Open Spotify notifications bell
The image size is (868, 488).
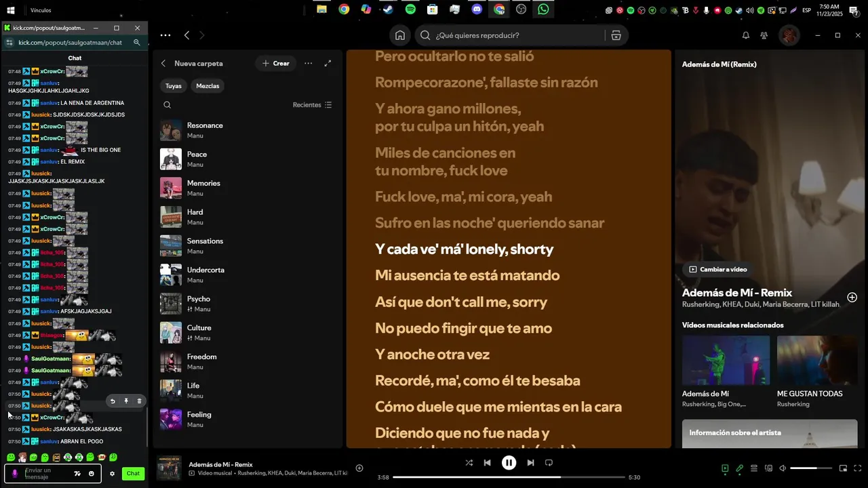click(x=745, y=35)
